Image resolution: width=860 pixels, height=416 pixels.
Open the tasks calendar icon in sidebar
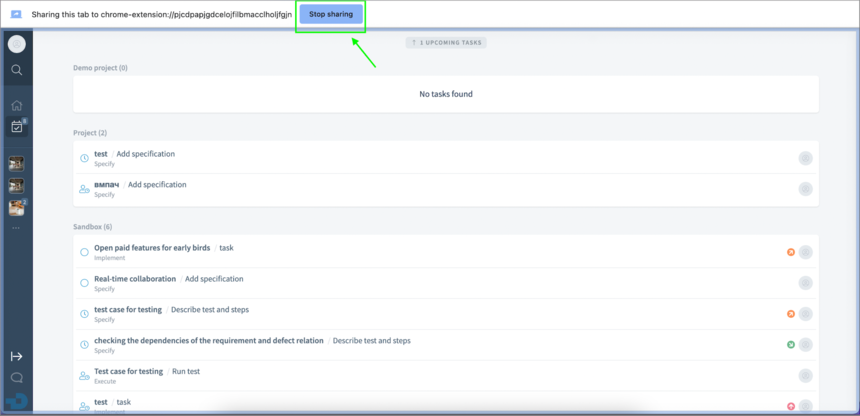pos(17,127)
